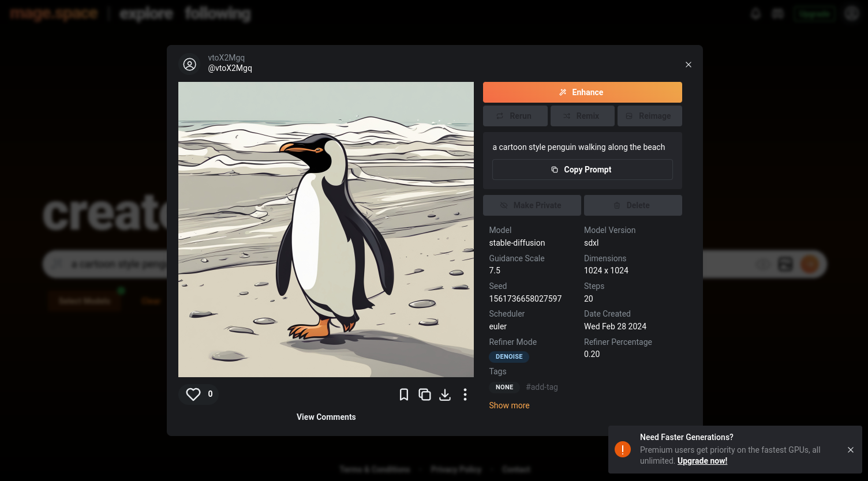Close the image details dialog

tap(688, 65)
